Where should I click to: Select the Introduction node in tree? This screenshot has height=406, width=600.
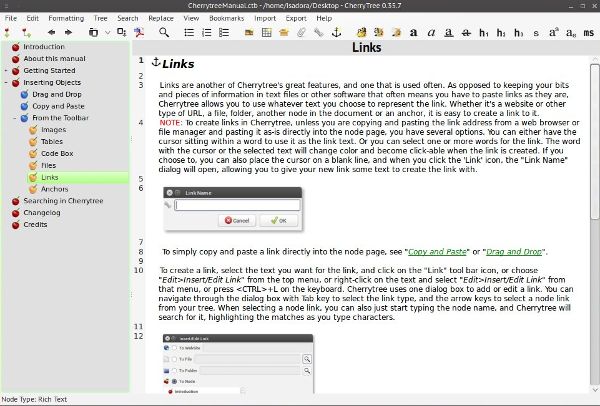pyautogui.click(x=44, y=47)
